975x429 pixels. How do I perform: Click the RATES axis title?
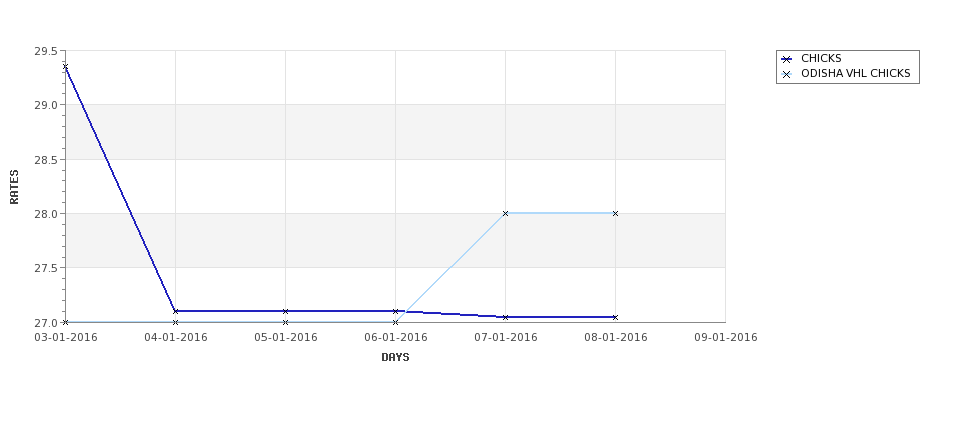pyautogui.click(x=14, y=187)
